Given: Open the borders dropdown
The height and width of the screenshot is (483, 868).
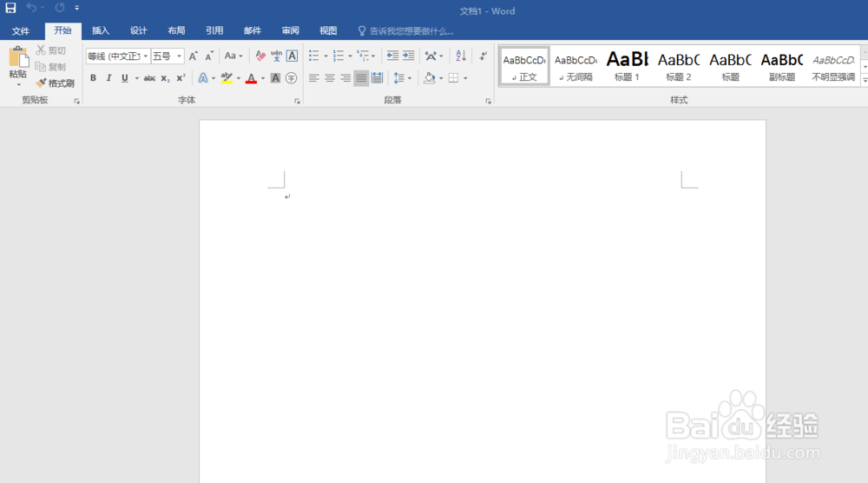Looking at the screenshot, I should pyautogui.click(x=465, y=78).
